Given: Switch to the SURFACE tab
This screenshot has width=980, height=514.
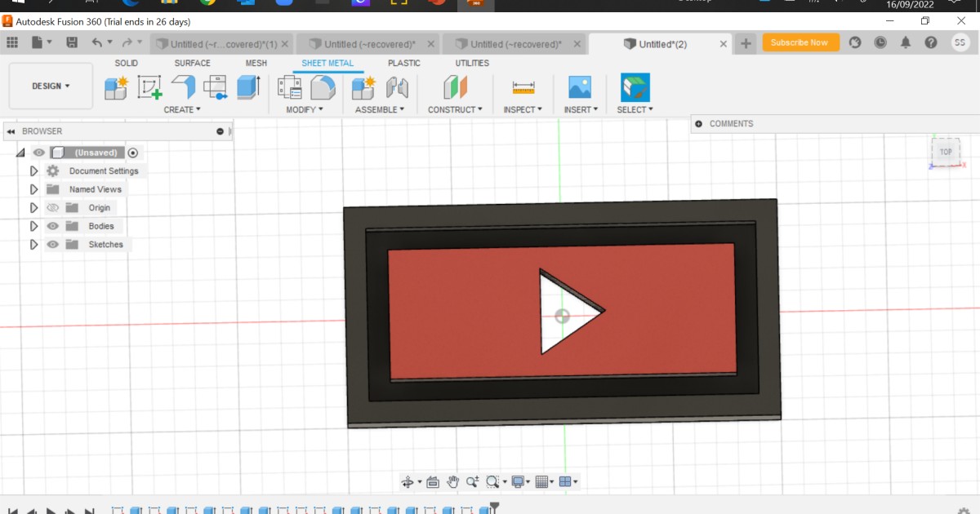Looking at the screenshot, I should 192,63.
